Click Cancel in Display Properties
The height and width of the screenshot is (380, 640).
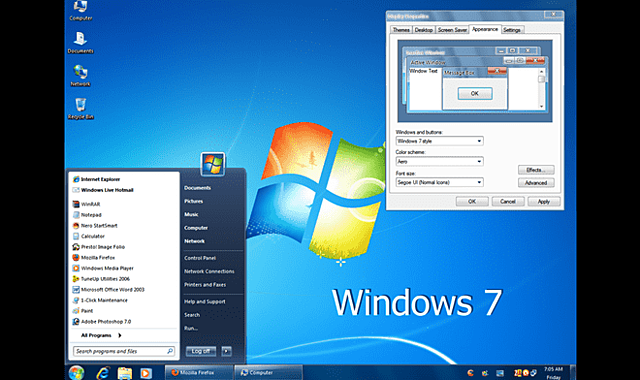508,201
